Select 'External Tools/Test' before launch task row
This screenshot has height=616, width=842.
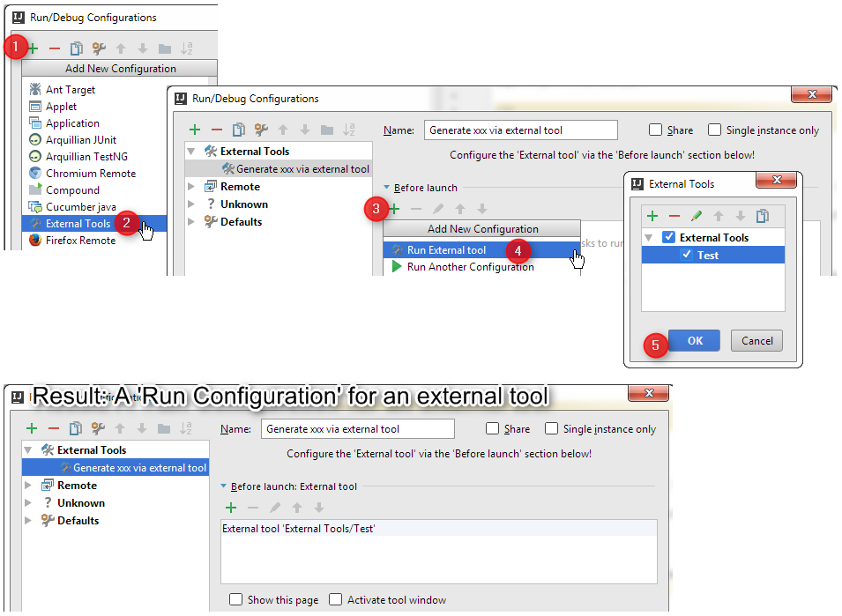click(439, 529)
